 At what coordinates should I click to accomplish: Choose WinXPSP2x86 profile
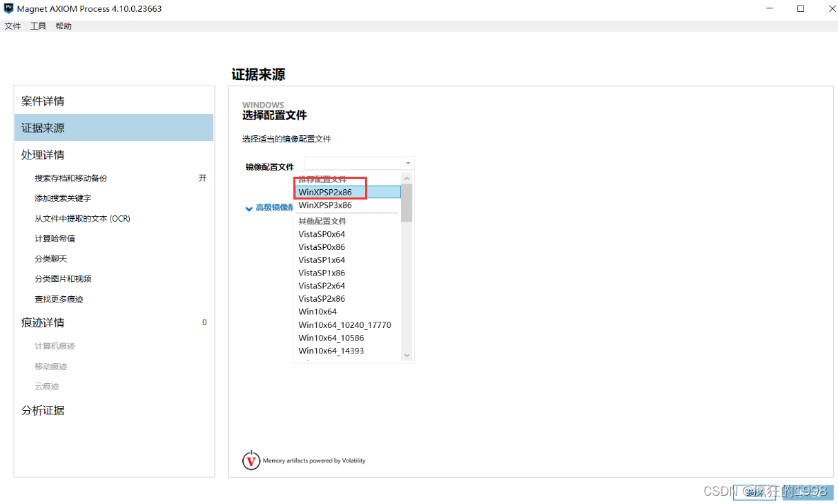pos(347,192)
